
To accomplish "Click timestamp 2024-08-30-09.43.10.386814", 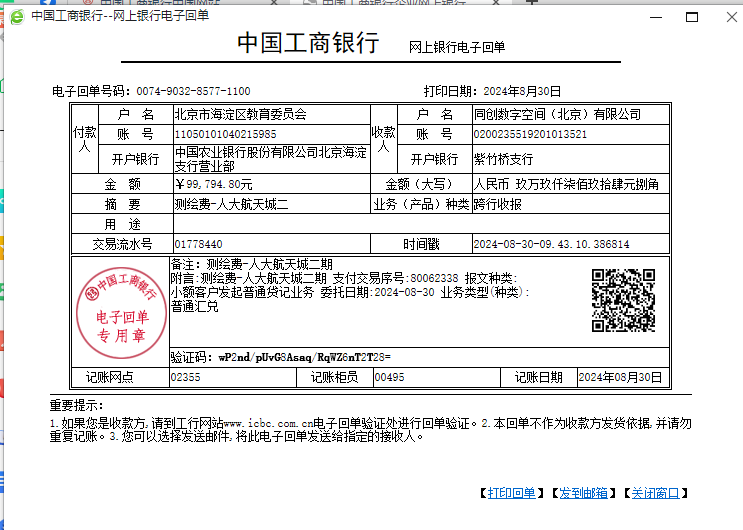I will pos(552,244).
